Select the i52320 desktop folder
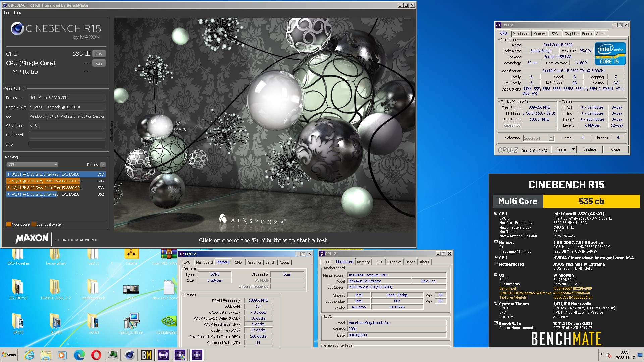This screenshot has height=362, width=644. 56,324
